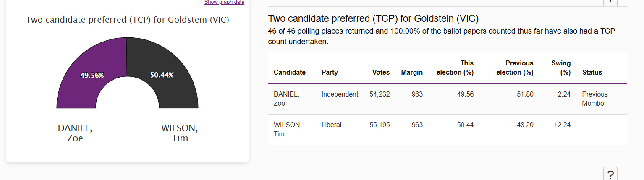Click the Status column header
This screenshot has height=180, width=644.
592,72
